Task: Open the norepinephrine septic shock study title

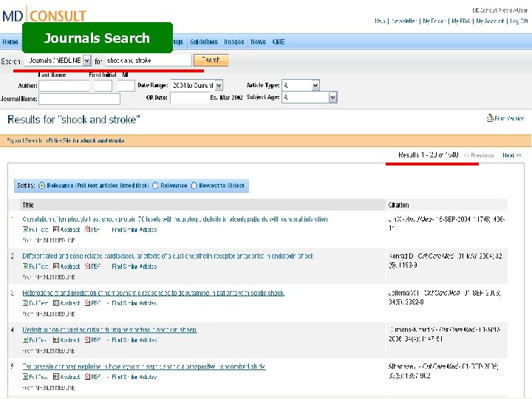Action: click(144, 366)
